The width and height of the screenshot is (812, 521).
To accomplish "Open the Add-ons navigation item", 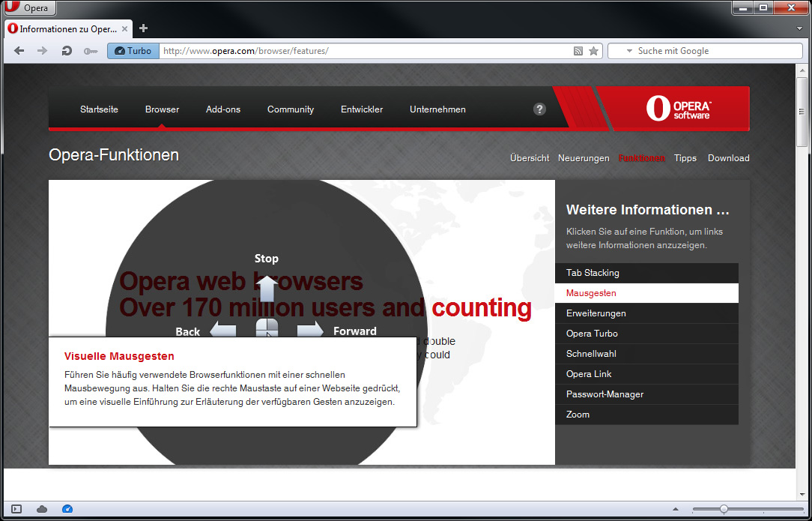I will point(223,109).
